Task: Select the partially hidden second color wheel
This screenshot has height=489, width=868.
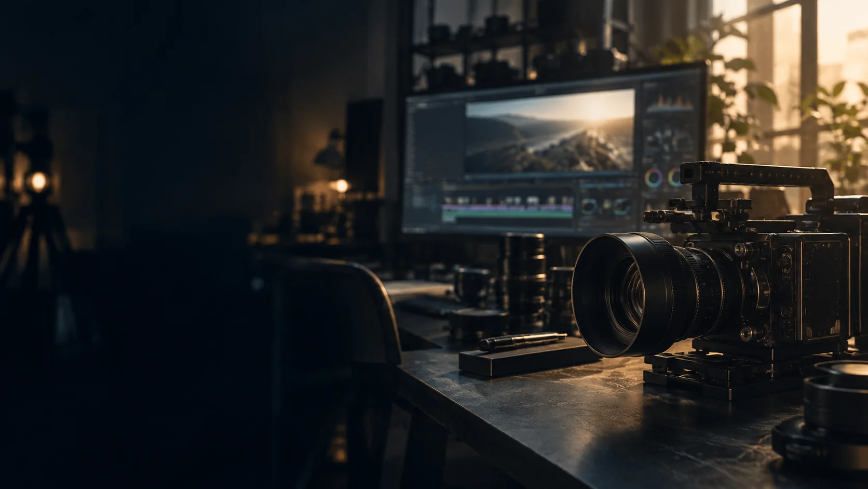Action: pos(674,178)
